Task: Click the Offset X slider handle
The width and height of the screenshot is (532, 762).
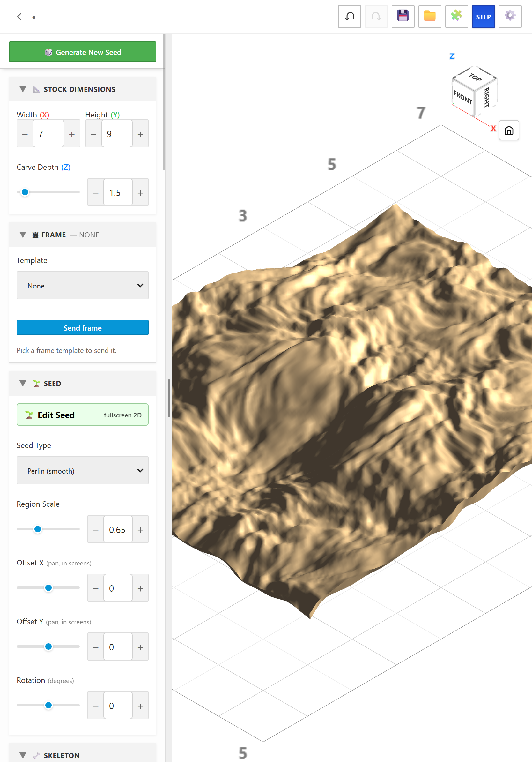Action: point(48,588)
